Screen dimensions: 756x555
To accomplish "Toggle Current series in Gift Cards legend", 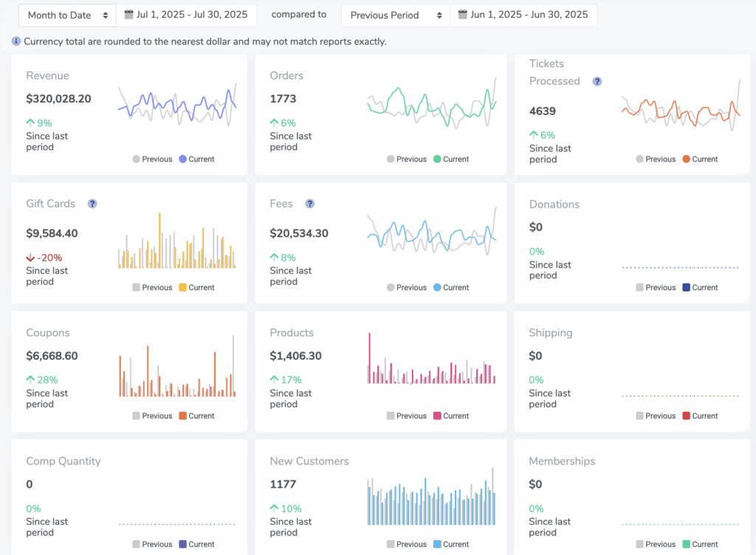I will pyautogui.click(x=196, y=288).
